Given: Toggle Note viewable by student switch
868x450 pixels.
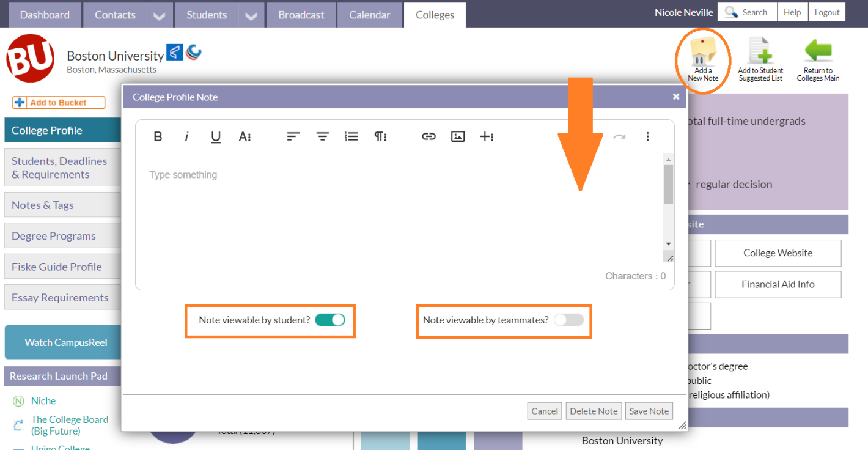Looking at the screenshot, I should pyautogui.click(x=330, y=320).
